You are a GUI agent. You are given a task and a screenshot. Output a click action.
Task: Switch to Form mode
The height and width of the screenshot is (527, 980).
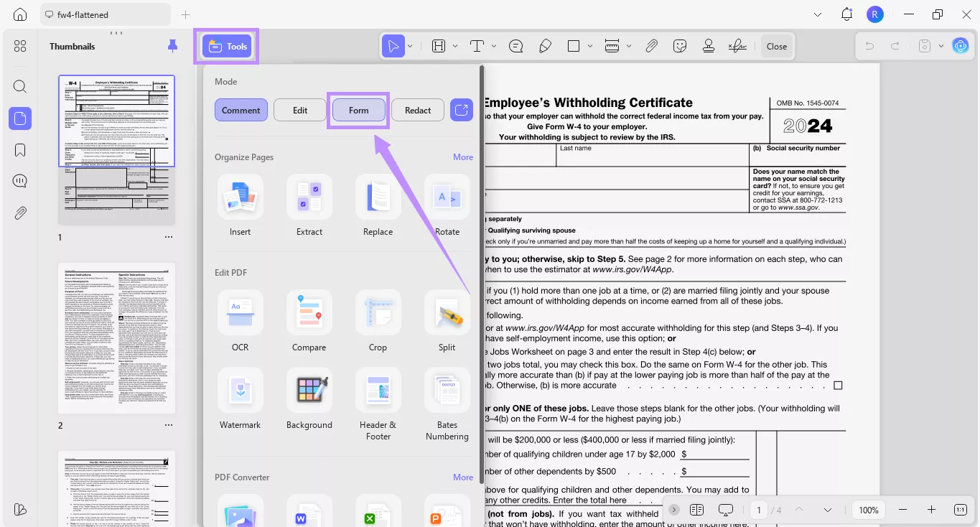(x=358, y=110)
